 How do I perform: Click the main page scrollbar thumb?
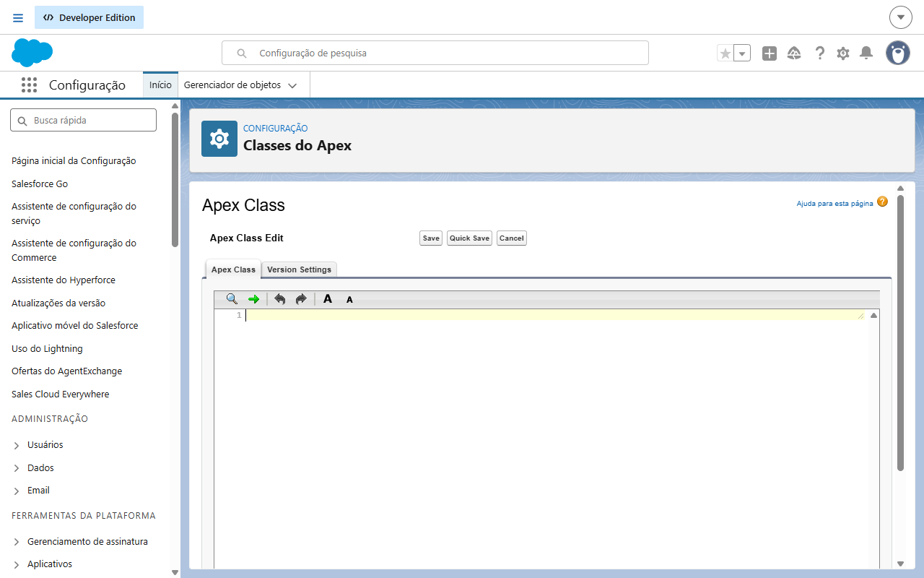click(x=900, y=332)
